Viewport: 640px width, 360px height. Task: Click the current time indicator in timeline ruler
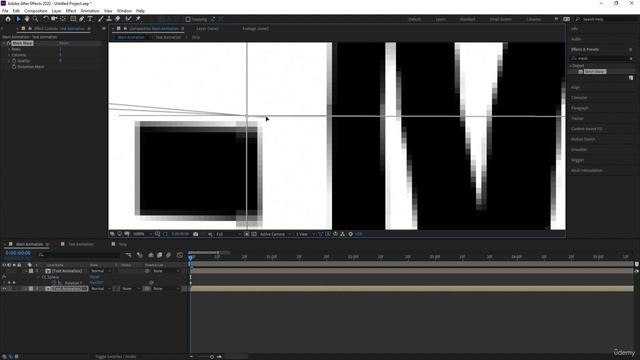(x=190, y=257)
